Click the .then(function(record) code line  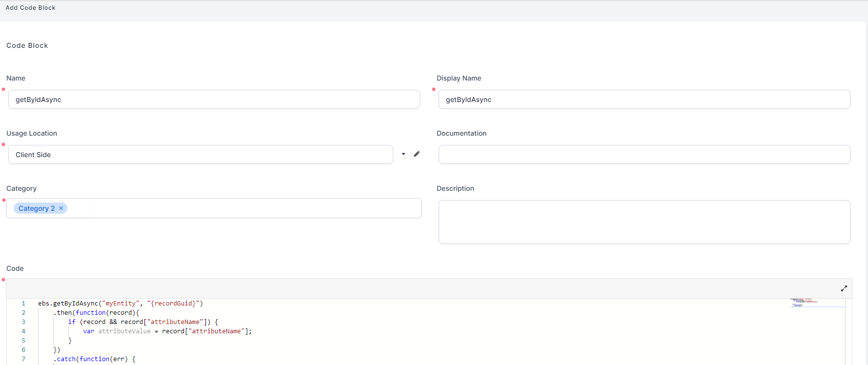pos(96,313)
